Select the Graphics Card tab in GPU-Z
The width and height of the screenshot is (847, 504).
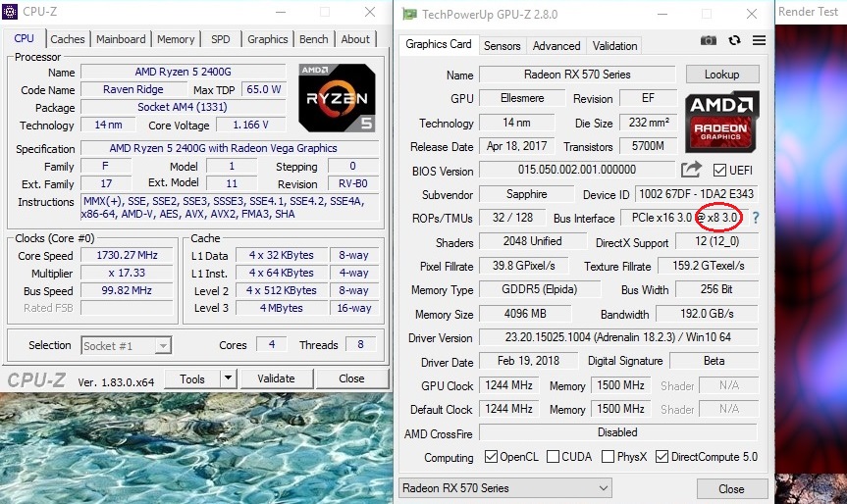click(439, 44)
